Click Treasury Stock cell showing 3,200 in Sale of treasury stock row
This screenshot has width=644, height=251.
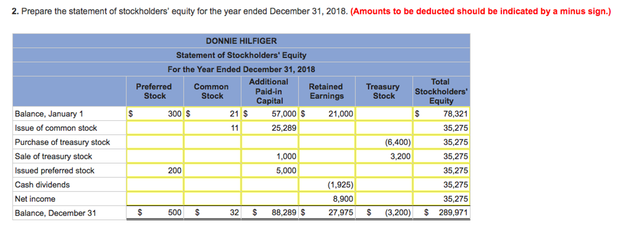pyautogui.click(x=384, y=156)
